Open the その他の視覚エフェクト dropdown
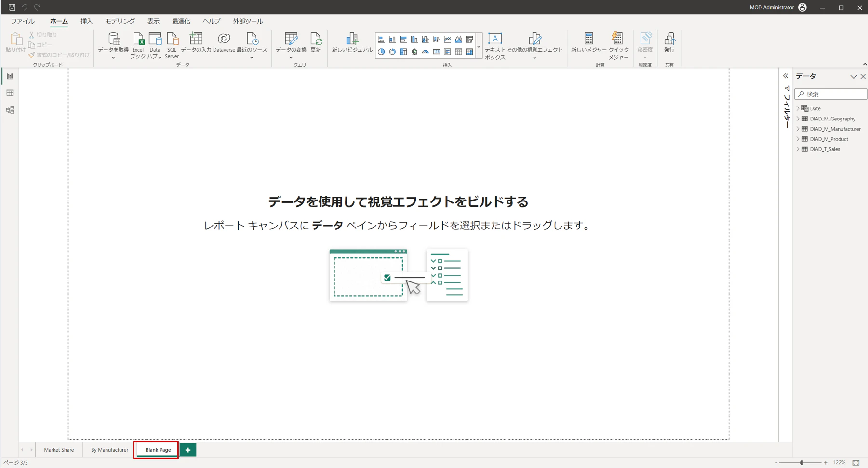 tap(534, 58)
